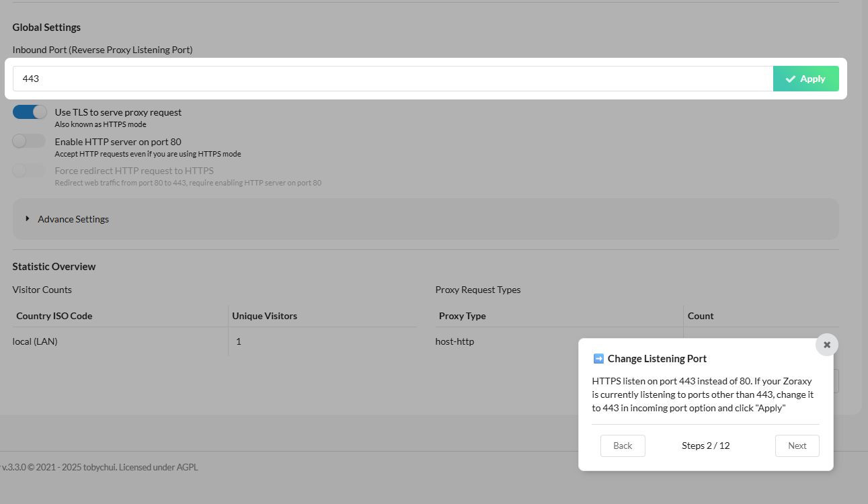
Task: Toggle Use TLS to serve proxy request
Action: (30, 112)
